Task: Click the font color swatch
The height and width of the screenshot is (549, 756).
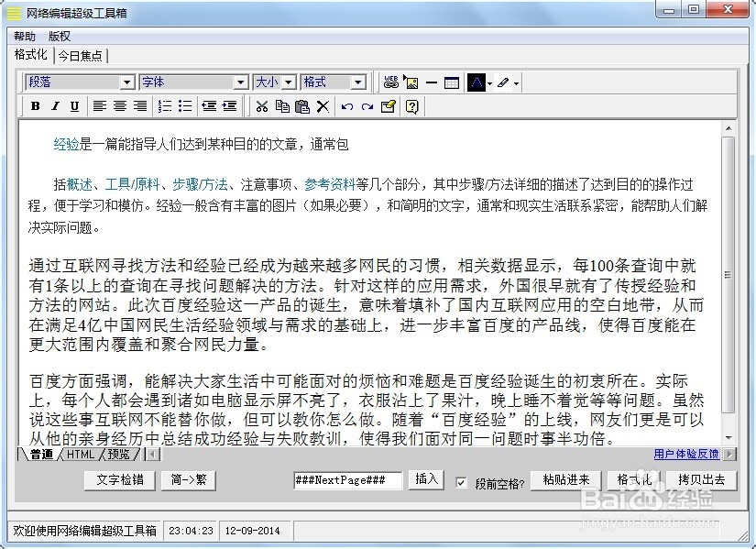Action: [477, 82]
